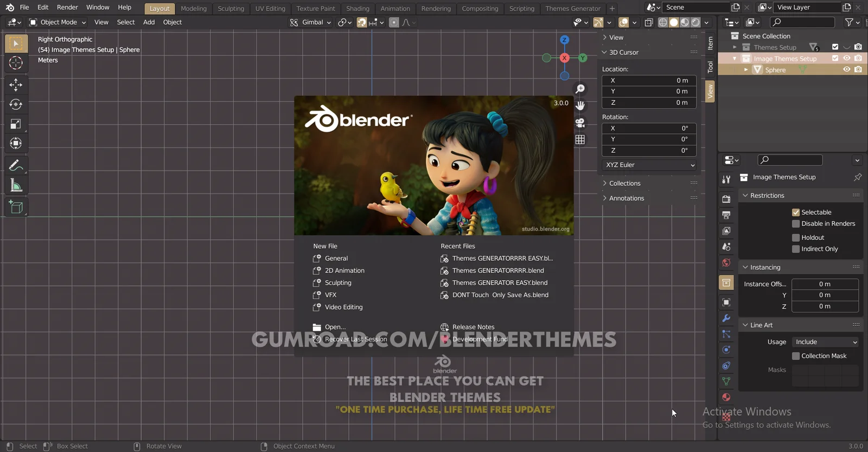Open the Object Mode dropdown
868x452 pixels.
(x=58, y=22)
